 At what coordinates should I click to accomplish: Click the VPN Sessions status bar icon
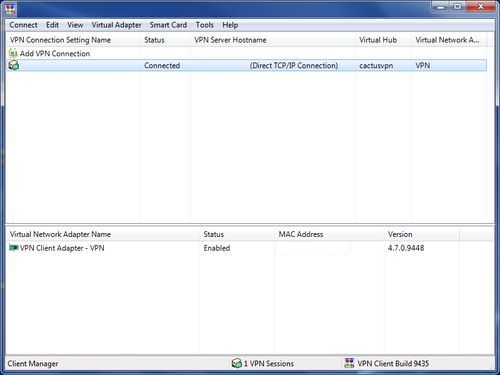236,363
